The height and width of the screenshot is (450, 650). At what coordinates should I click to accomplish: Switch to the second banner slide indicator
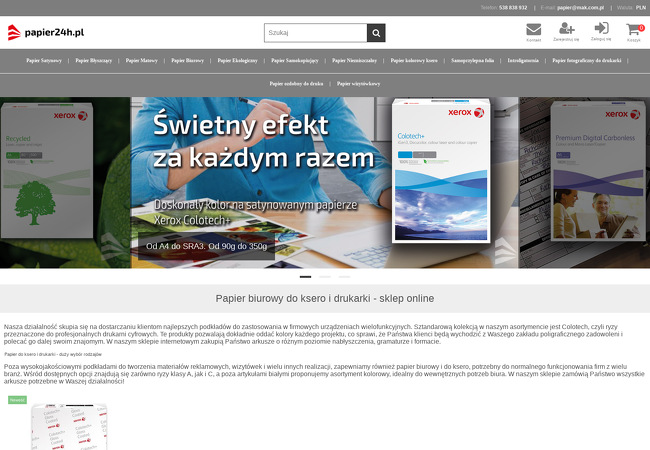click(x=325, y=277)
